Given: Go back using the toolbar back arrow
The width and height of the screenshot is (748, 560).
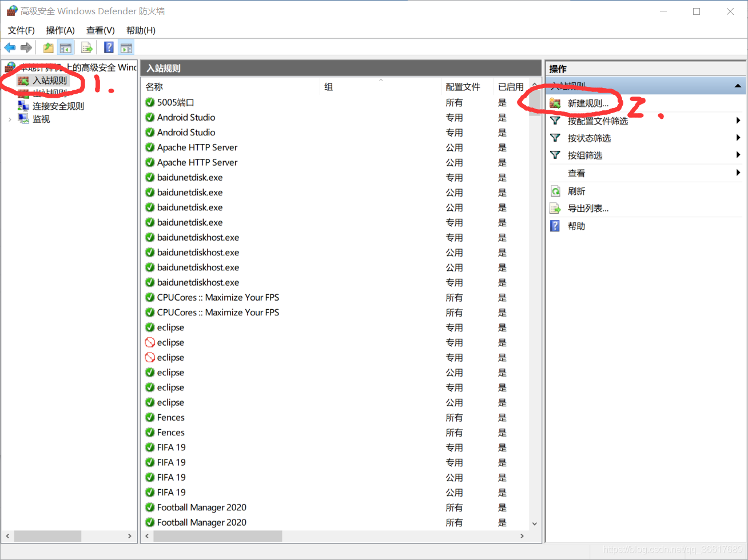Looking at the screenshot, I should tap(10, 47).
